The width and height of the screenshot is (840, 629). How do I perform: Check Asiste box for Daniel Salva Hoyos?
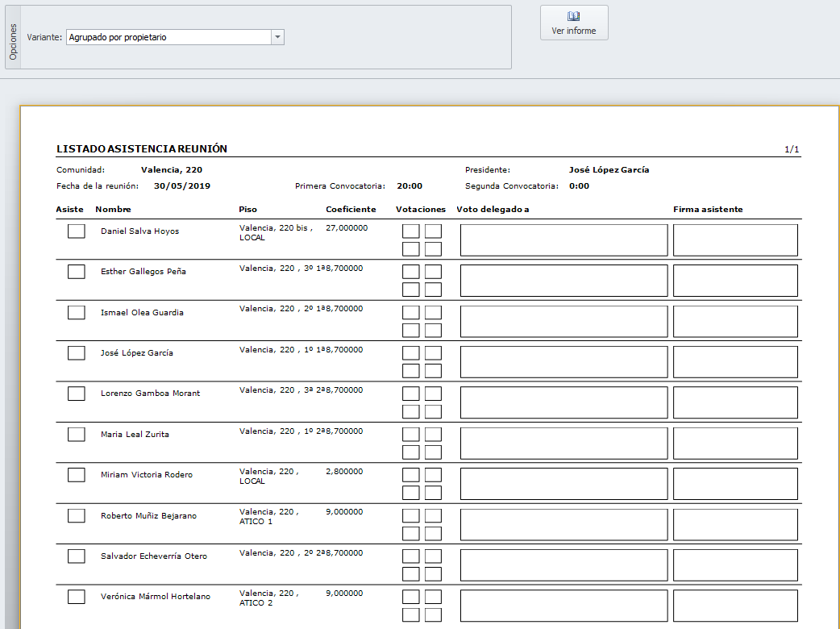(77, 231)
